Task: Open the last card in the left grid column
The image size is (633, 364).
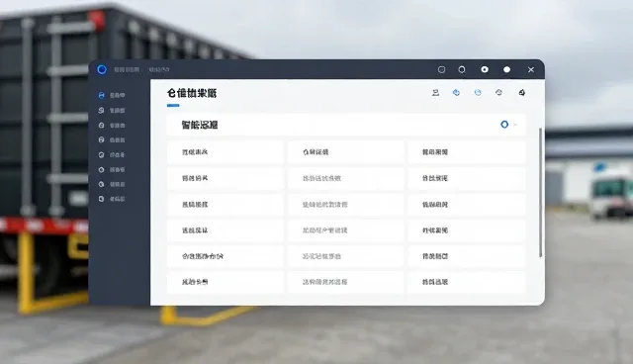Action: [226, 282]
